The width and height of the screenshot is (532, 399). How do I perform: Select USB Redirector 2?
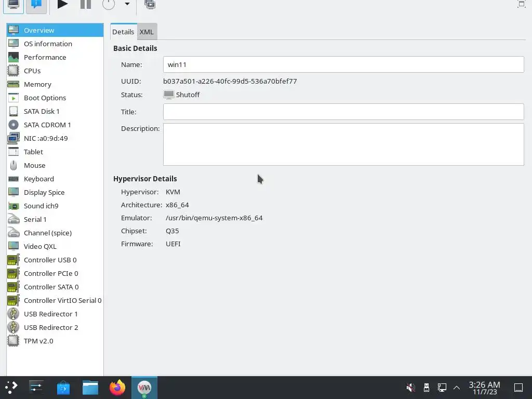(x=55, y=327)
